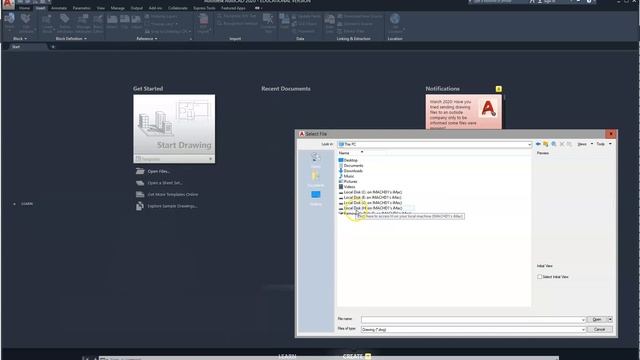Click the Delete X icon in dialog toolbar
This screenshot has width=640, height=360.
pos(562,144)
